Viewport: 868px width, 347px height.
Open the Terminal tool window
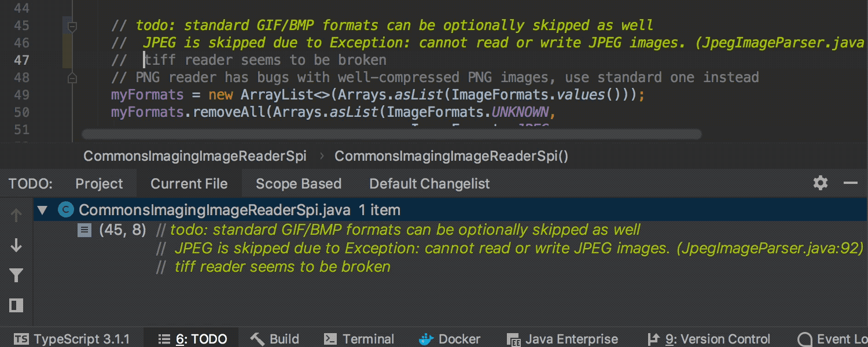(359, 339)
